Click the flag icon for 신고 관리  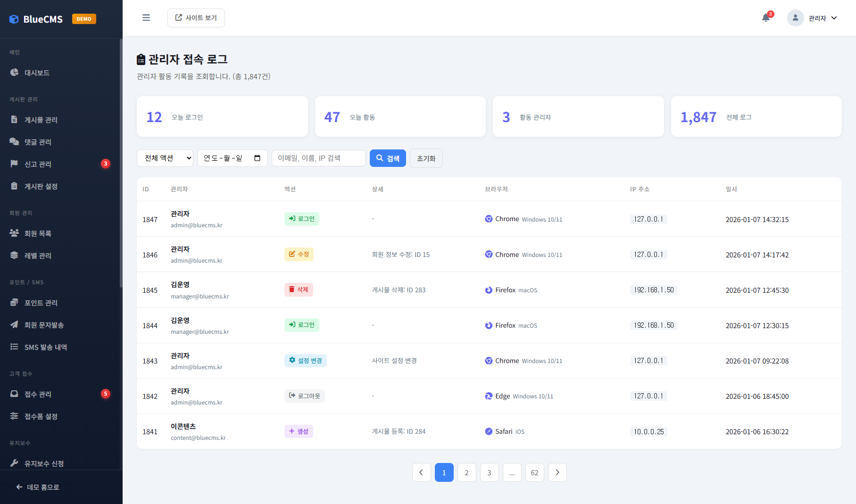pos(14,164)
